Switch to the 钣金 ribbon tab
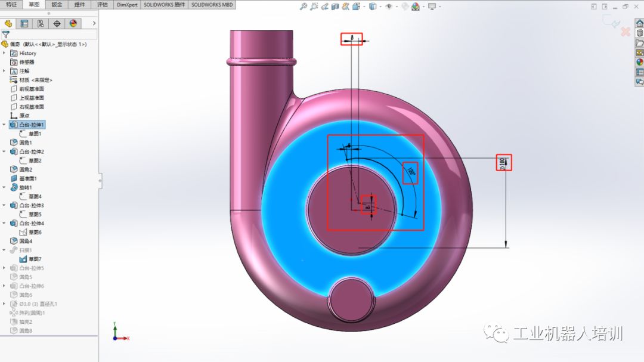Image resolution: width=644 pixels, height=362 pixels. point(57,5)
